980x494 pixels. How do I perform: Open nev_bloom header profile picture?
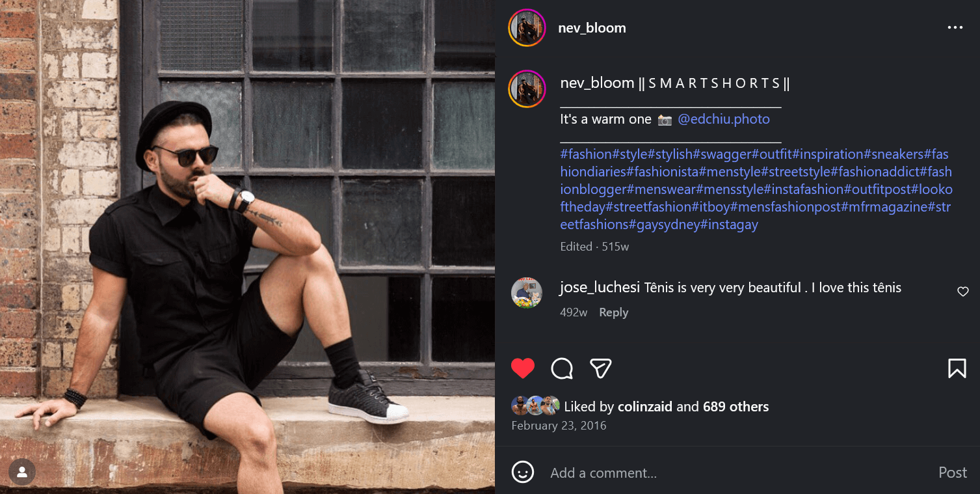coord(527,28)
